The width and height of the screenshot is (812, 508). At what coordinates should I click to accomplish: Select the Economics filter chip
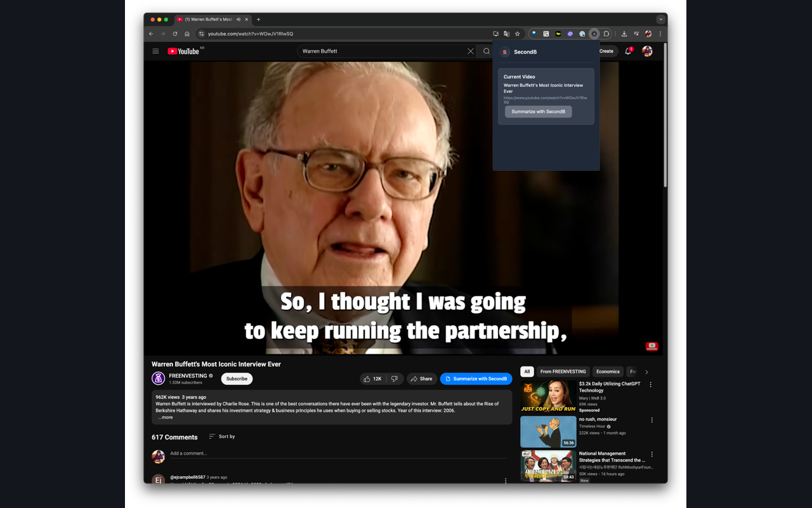(x=607, y=372)
